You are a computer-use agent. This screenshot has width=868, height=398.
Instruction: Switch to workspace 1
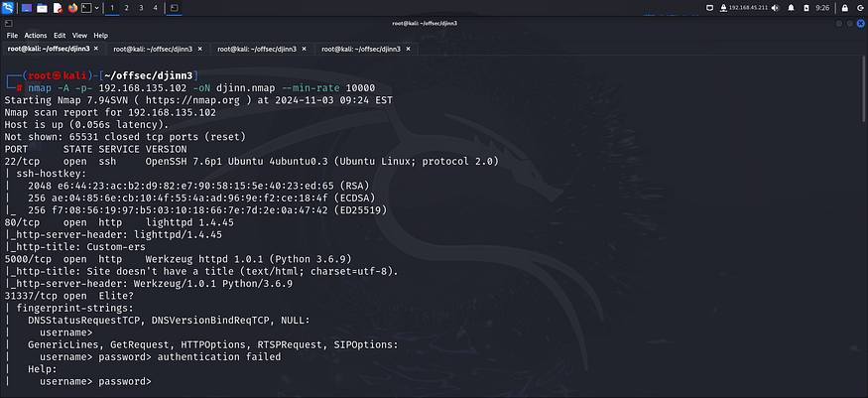(112, 8)
